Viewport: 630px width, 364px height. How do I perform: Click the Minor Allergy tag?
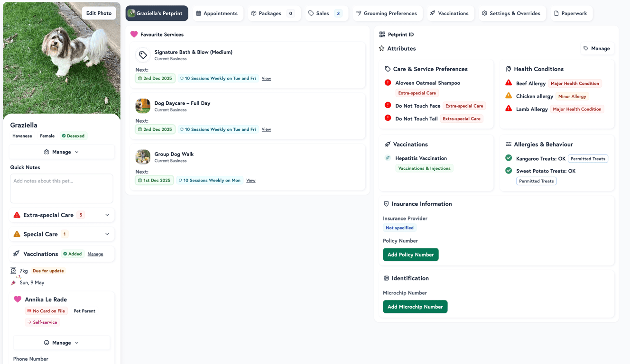(572, 96)
